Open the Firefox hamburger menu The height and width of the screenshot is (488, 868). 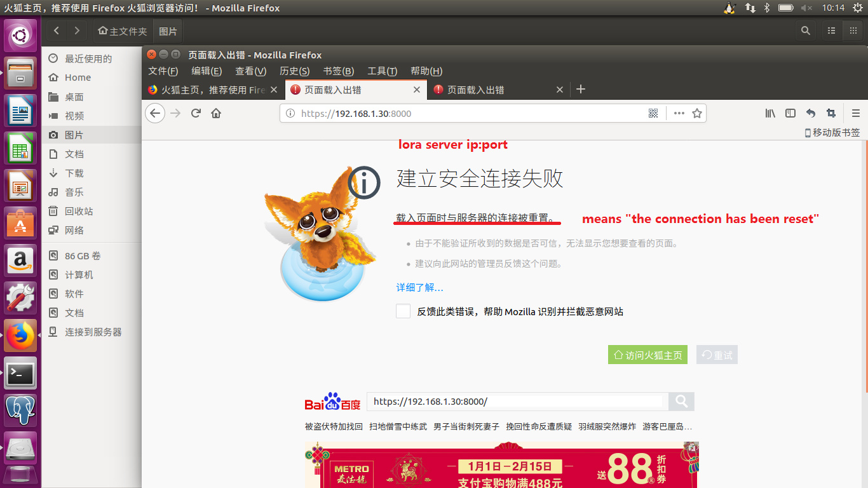click(856, 113)
